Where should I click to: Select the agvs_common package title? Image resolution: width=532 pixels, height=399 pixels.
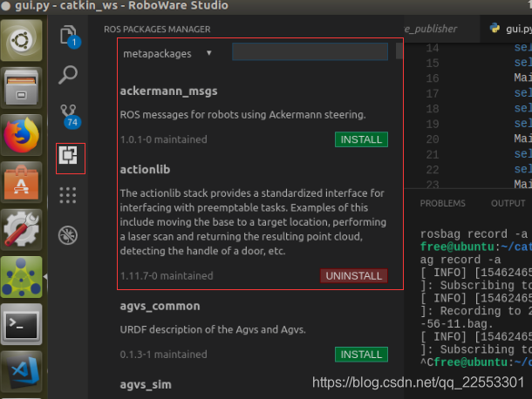(160, 306)
